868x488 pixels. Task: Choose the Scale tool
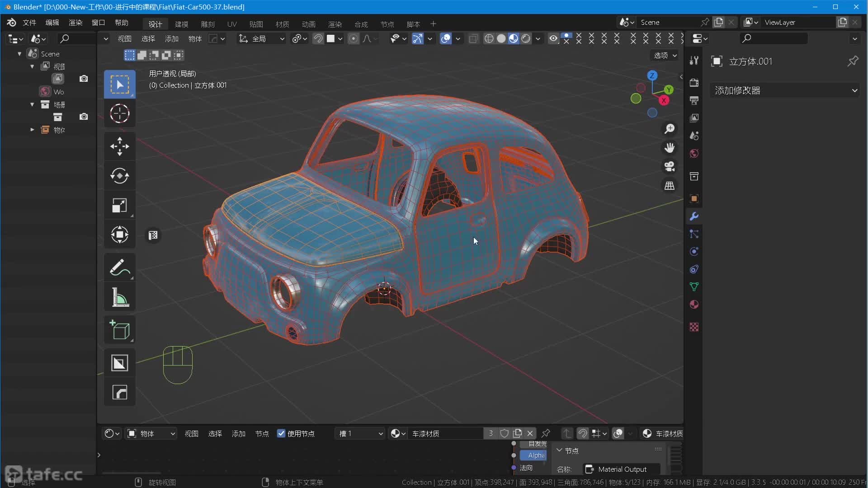click(119, 205)
